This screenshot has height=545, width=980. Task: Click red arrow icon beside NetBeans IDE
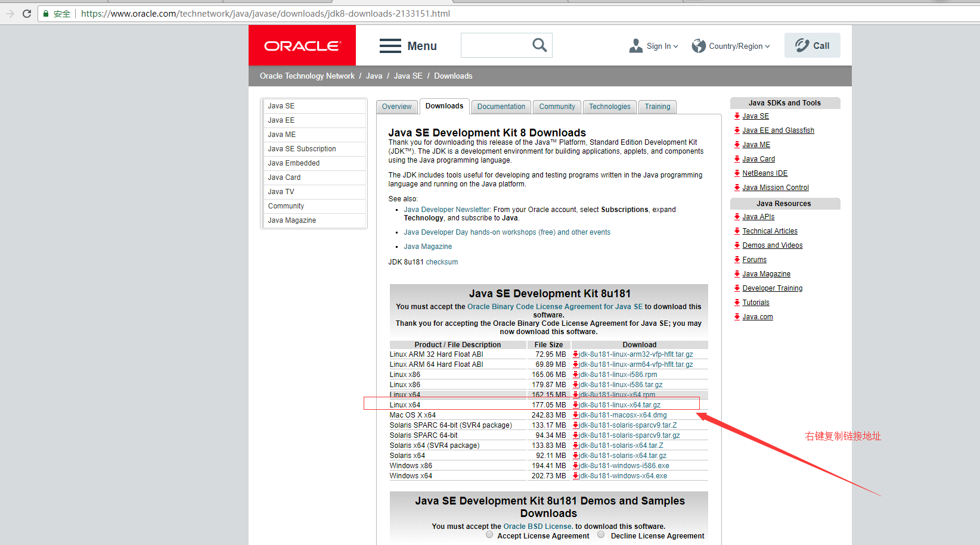click(x=737, y=173)
